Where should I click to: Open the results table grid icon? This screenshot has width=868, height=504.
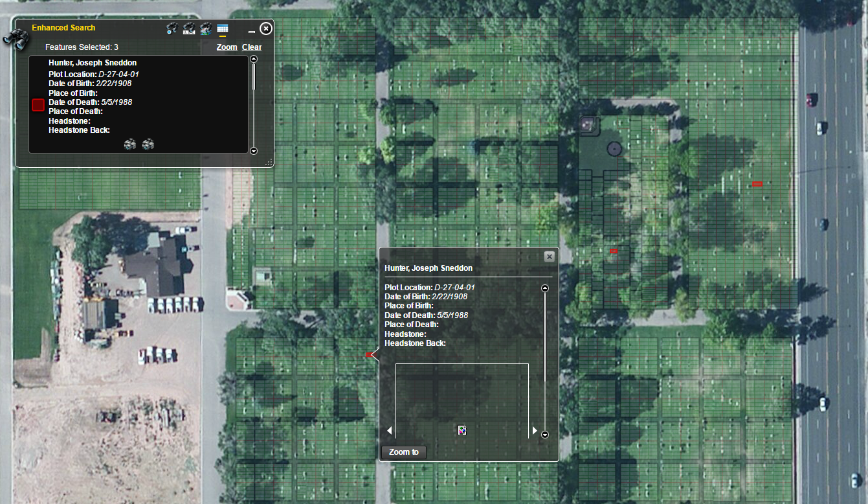(x=223, y=28)
